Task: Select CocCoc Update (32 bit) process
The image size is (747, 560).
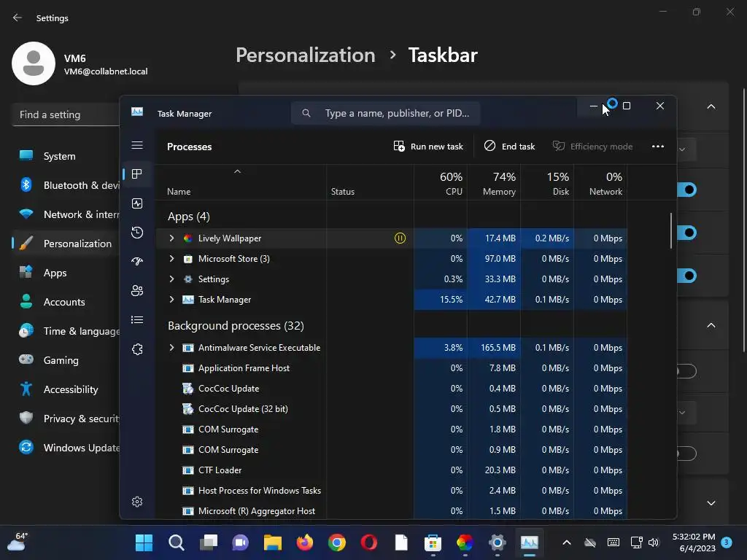Action: click(392, 409)
